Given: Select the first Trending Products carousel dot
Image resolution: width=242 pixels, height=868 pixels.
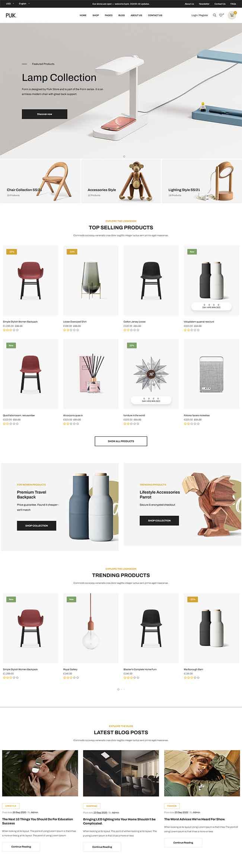Looking at the screenshot, I should pos(118,689).
